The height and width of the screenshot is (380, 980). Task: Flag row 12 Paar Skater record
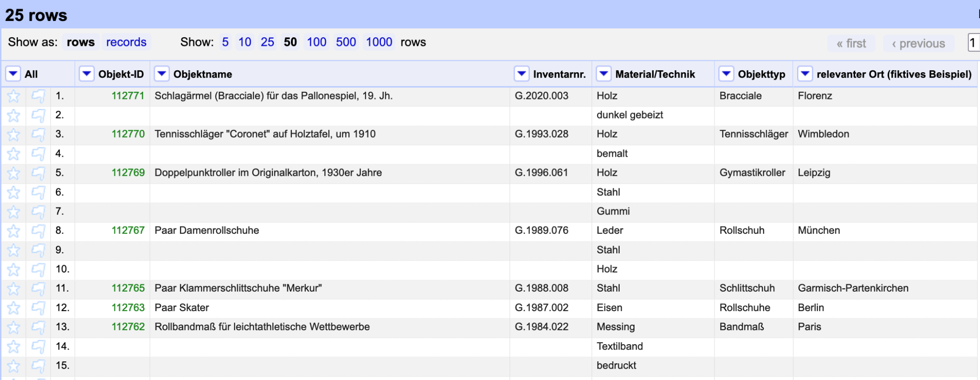coord(38,308)
